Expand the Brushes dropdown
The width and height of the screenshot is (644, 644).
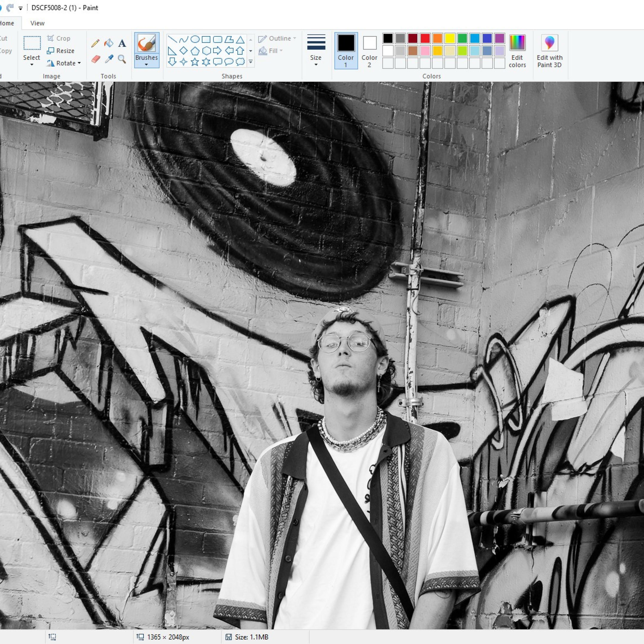click(146, 64)
